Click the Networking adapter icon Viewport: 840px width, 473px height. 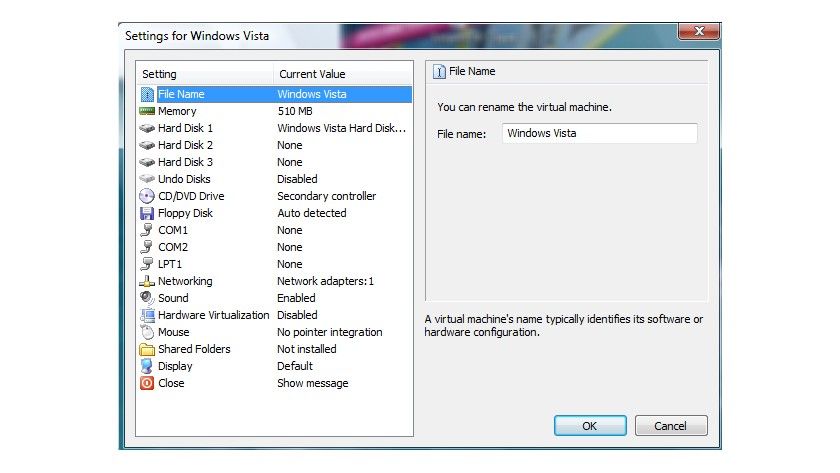[147, 281]
